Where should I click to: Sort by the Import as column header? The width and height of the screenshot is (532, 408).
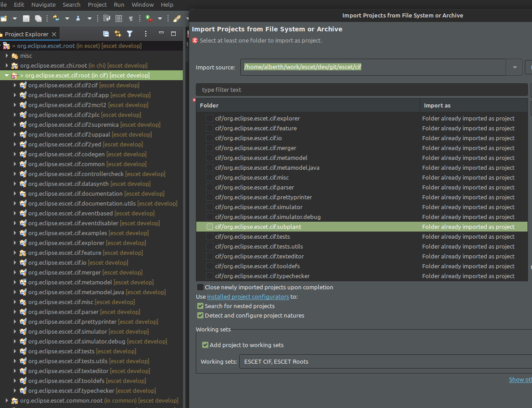click(474, 106)
